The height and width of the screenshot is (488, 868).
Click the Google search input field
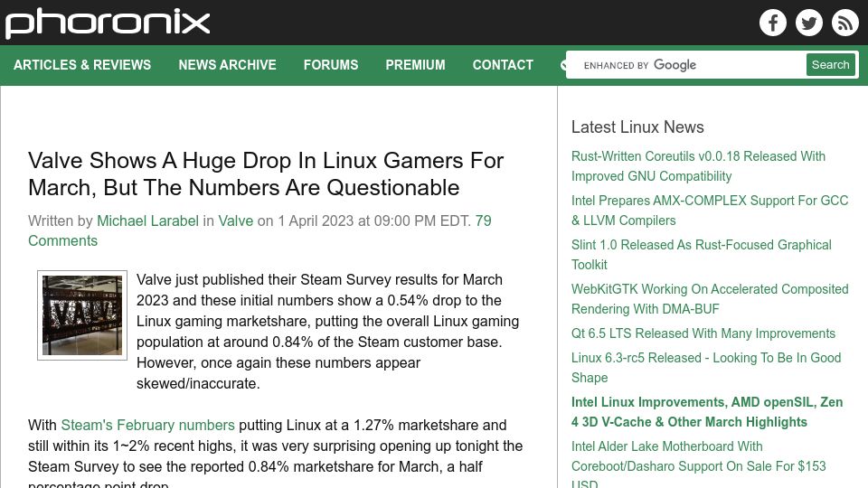686,65
